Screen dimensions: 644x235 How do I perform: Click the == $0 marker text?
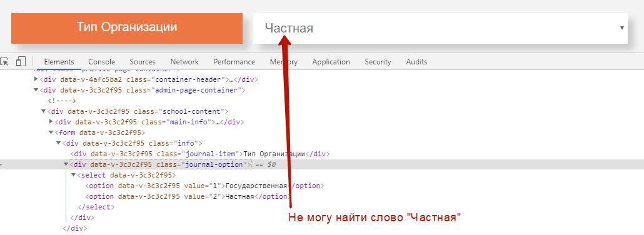(265, 164)
